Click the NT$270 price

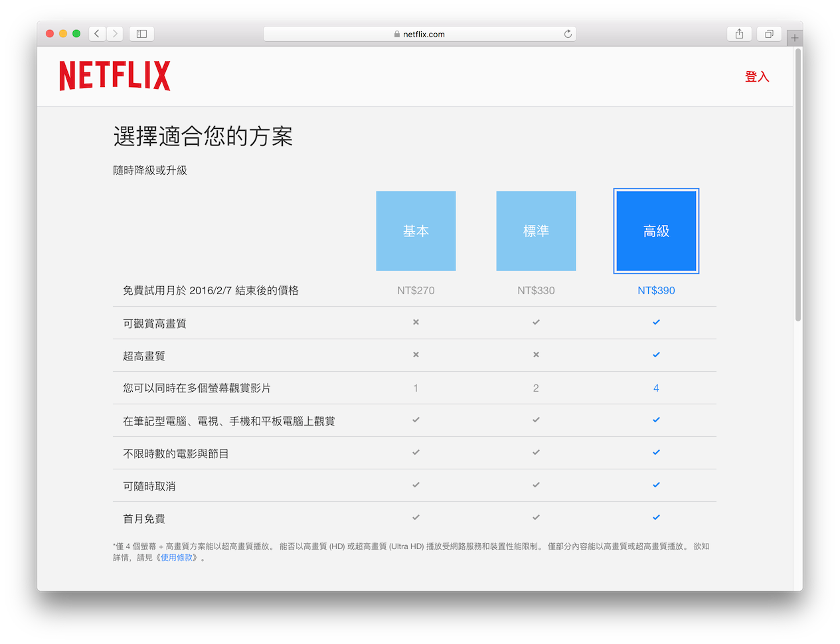pos(416,290)
